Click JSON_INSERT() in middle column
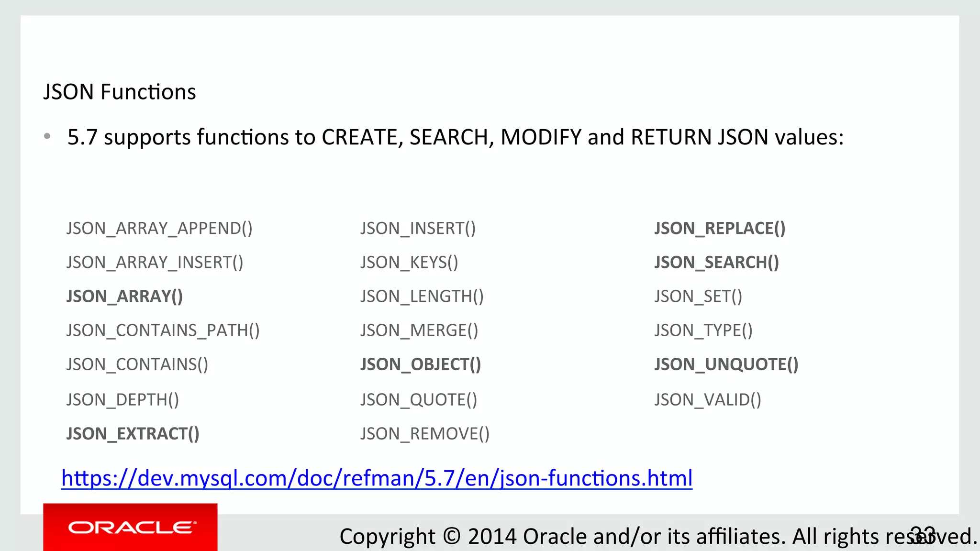Image resolution: width=980 pixels, height=551 pixels. 418,229
